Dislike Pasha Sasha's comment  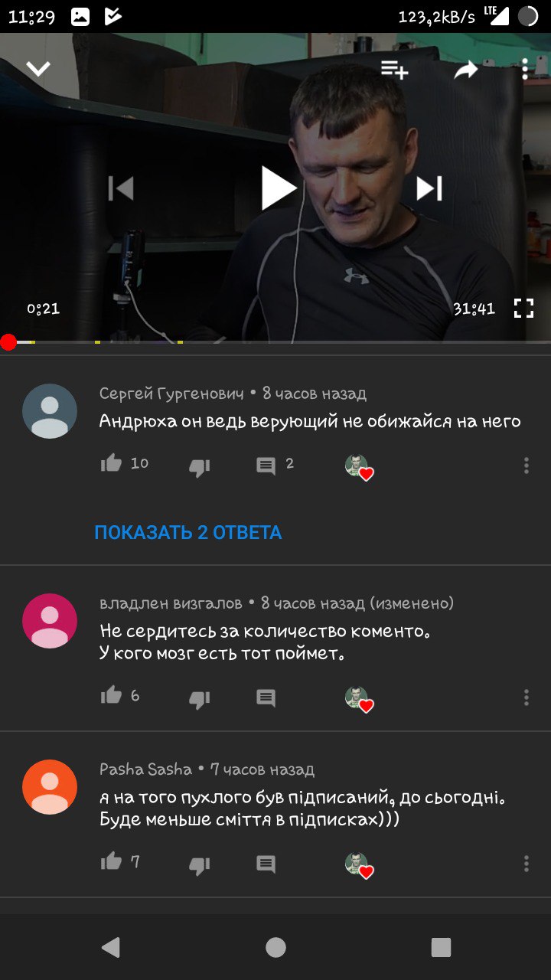click(x=200, y=864)
